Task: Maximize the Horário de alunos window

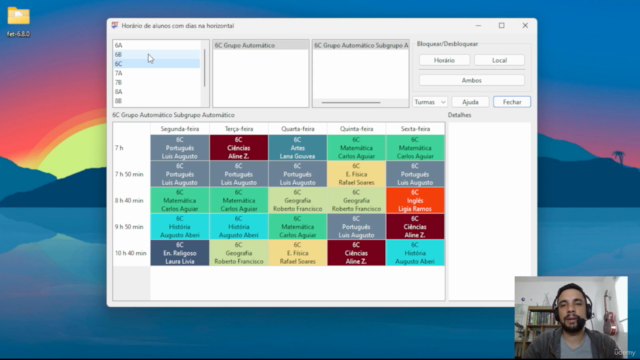Action: (x=502, y=25)
